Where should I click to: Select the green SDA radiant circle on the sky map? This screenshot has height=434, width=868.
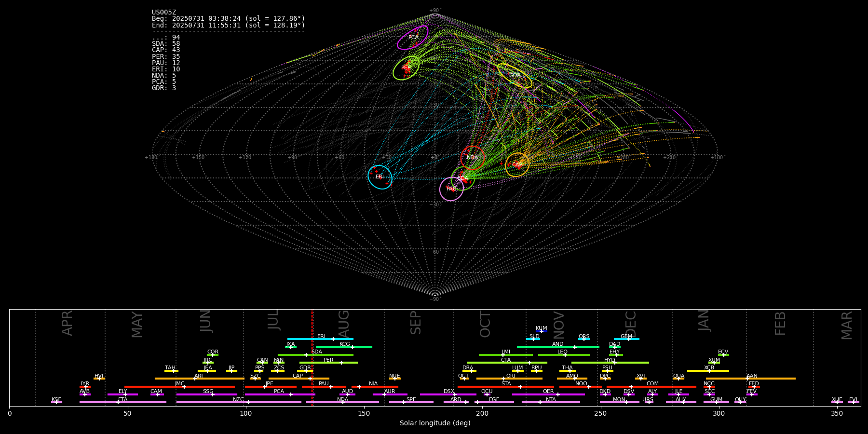point(463,178)
